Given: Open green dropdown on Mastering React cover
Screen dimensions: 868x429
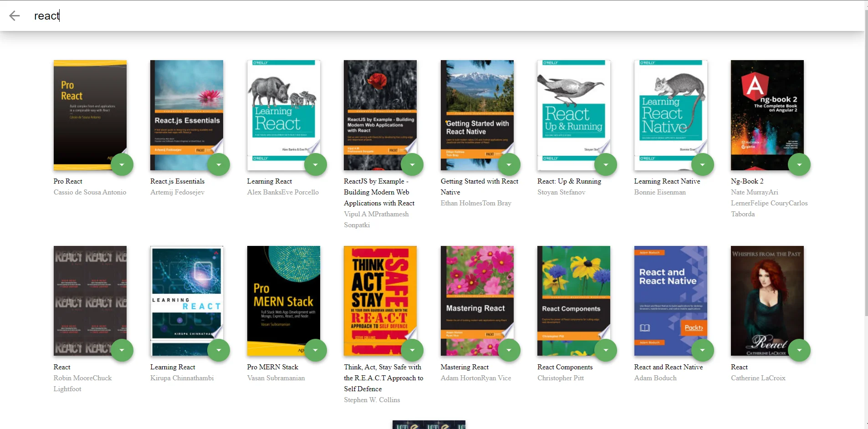Looking at the screenshot, I should point(509,350).
